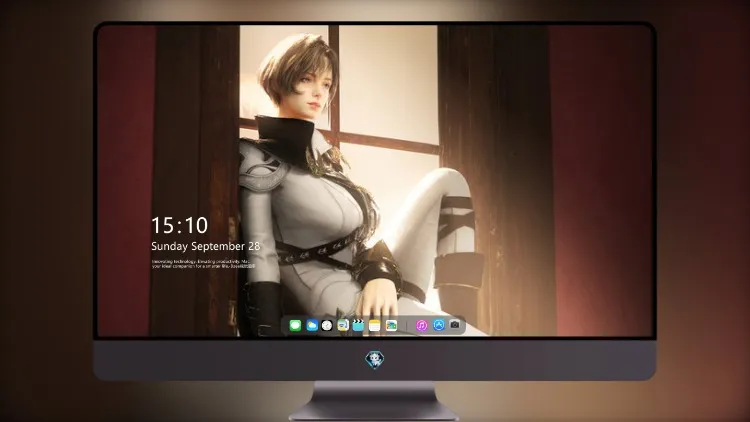750x422 pixels.
Task: Open the blue App Store icon
Action: [x=439, y=325]
